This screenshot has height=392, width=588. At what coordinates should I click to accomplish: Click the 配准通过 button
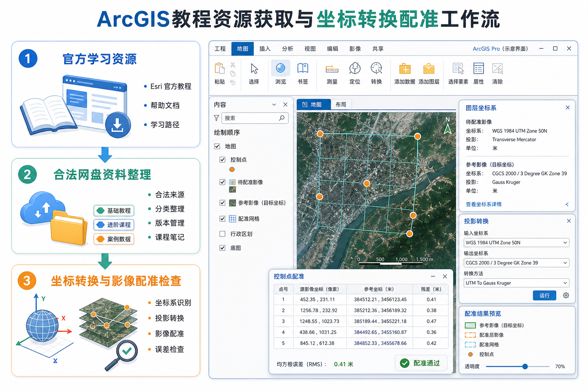click(x=421, y=363)
